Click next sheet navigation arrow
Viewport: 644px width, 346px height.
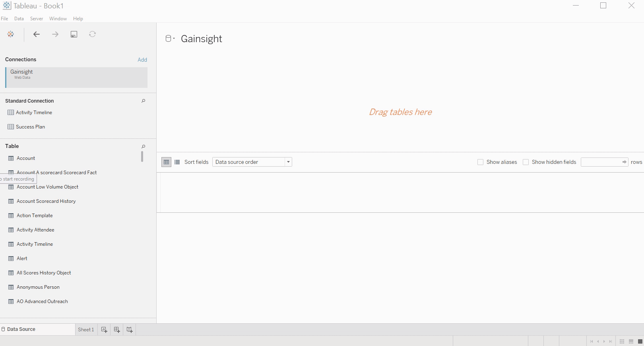click(604, 341)
